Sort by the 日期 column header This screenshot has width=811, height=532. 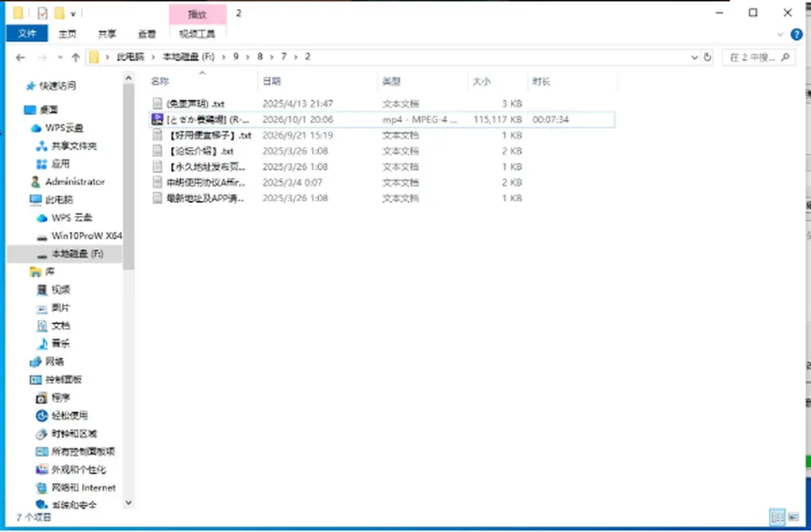click(x=271, y=81)
